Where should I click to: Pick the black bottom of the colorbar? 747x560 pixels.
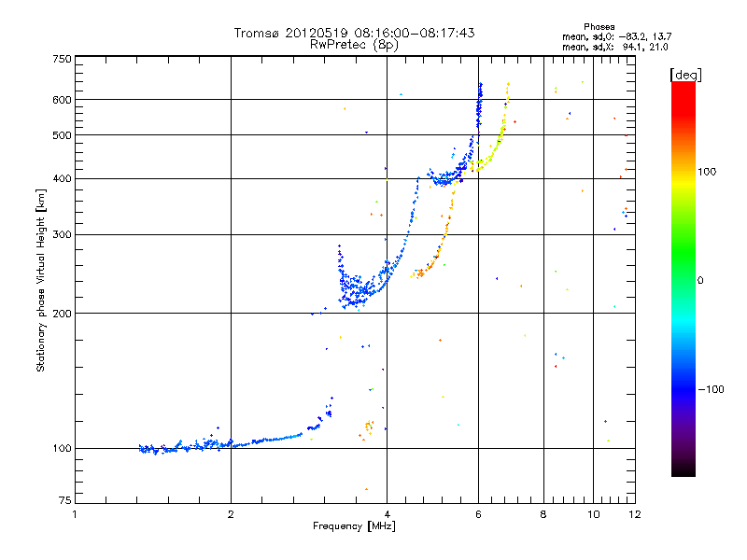(x=684, y=469)
